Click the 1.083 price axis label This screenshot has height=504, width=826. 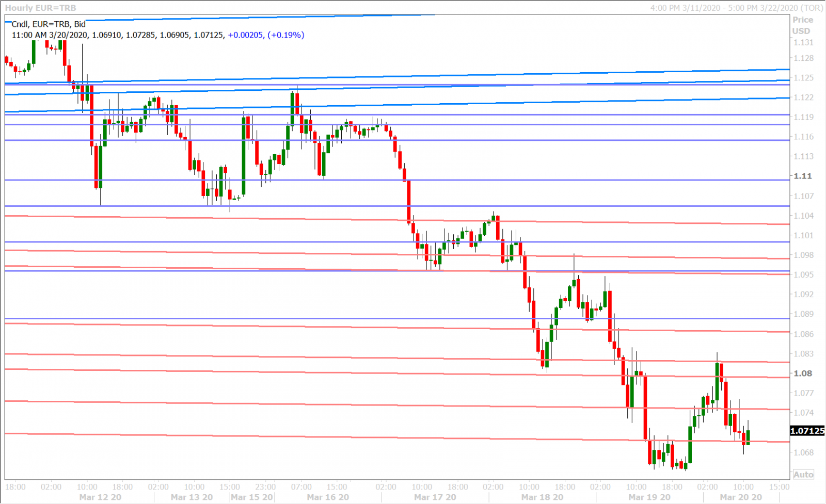[x=804, y=354]
